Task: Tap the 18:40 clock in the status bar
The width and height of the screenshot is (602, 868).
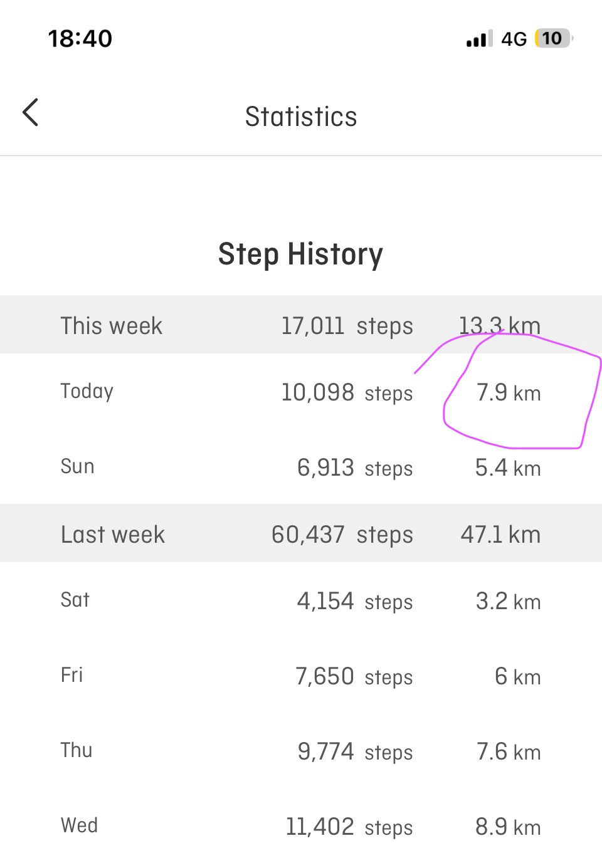Action: 80,38
